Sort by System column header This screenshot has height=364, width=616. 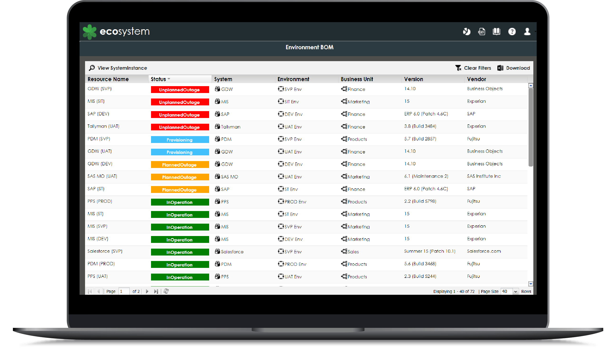coord(223,79)
